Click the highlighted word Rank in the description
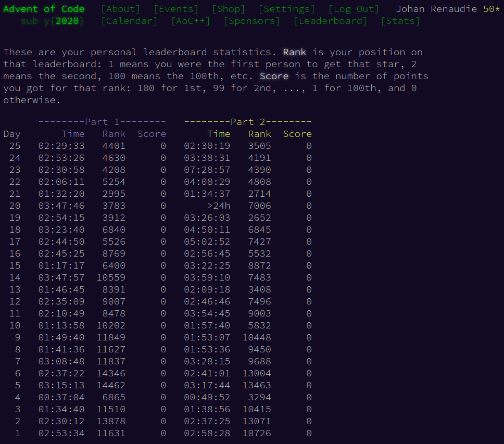 294,53
